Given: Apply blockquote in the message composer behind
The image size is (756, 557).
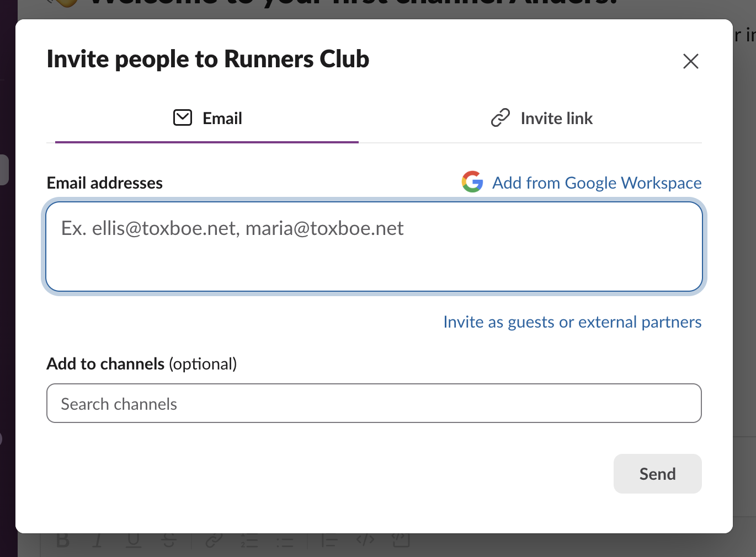Looking at the screenshot, I should [329, 540].
